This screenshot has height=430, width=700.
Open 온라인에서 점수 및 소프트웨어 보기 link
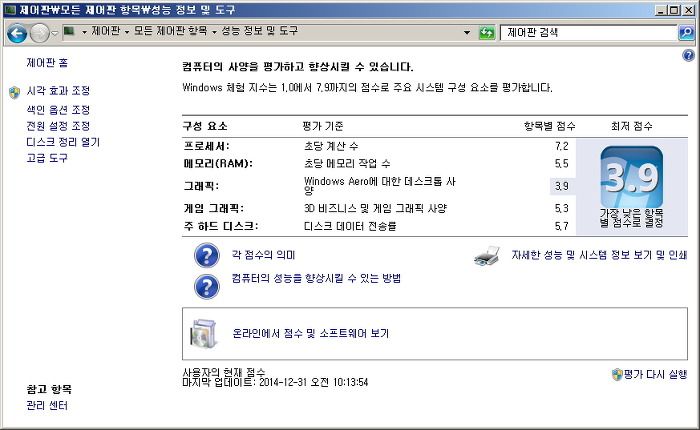coord(311,334)
